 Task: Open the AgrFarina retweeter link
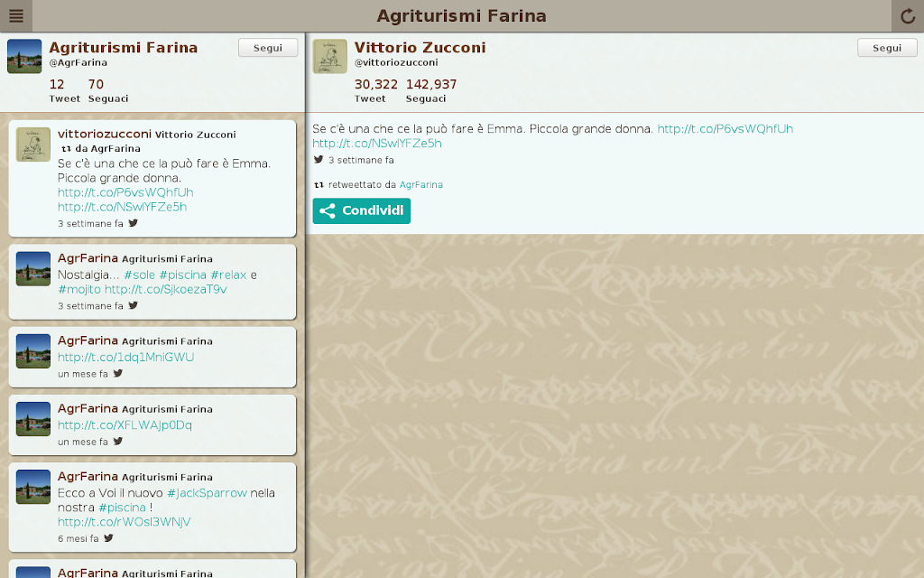(x=420, y=184)
